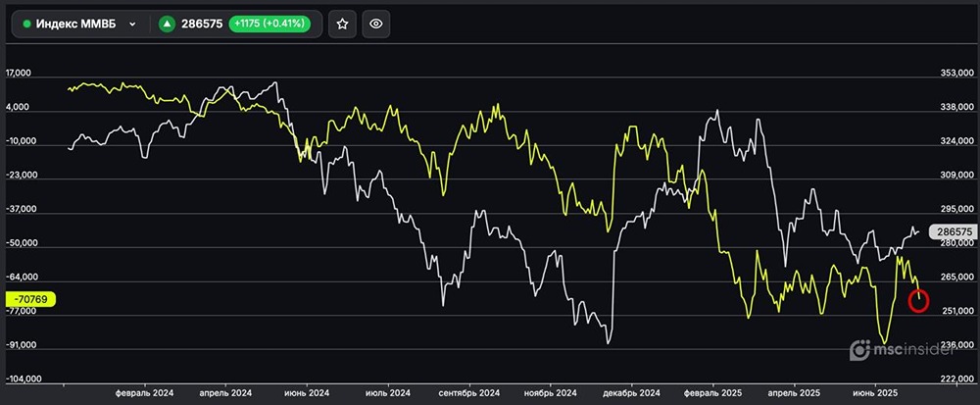The width and height of the screenshot is (980, 405).
Task: Click the 353,000 right price axis label
Action: [x=955, y=74]
